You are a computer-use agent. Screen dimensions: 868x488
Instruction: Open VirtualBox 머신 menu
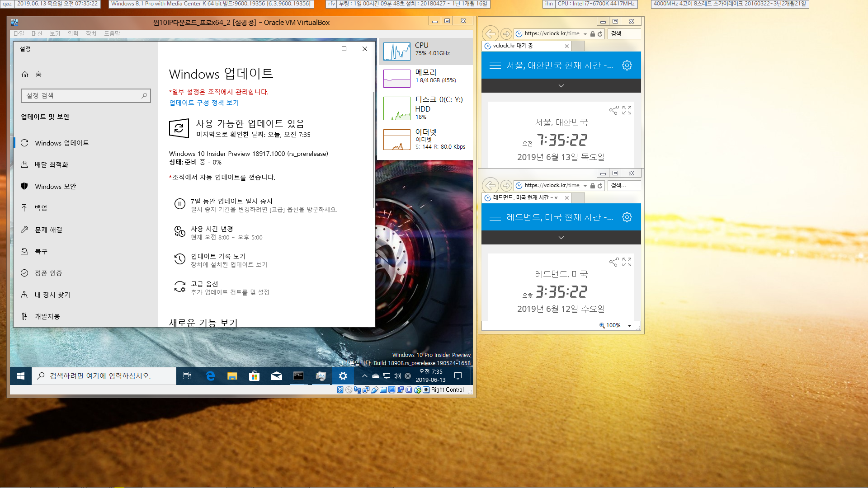point(37,33)
